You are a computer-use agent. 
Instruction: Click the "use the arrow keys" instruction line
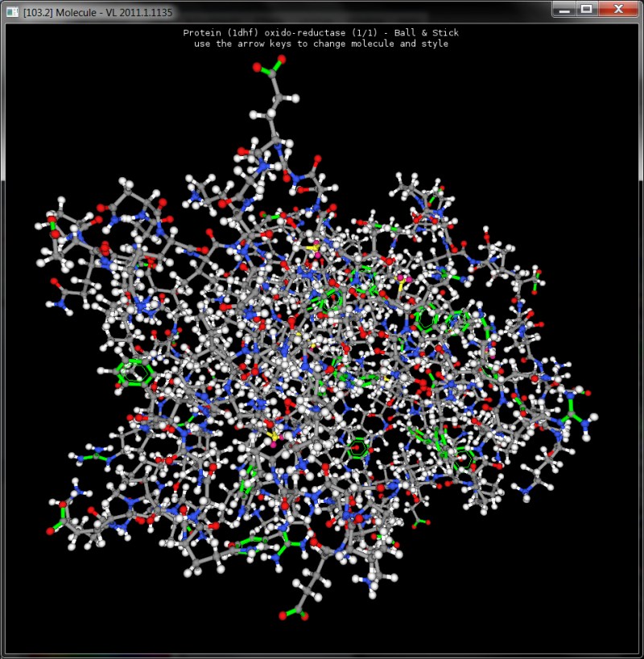click(320, 43)
